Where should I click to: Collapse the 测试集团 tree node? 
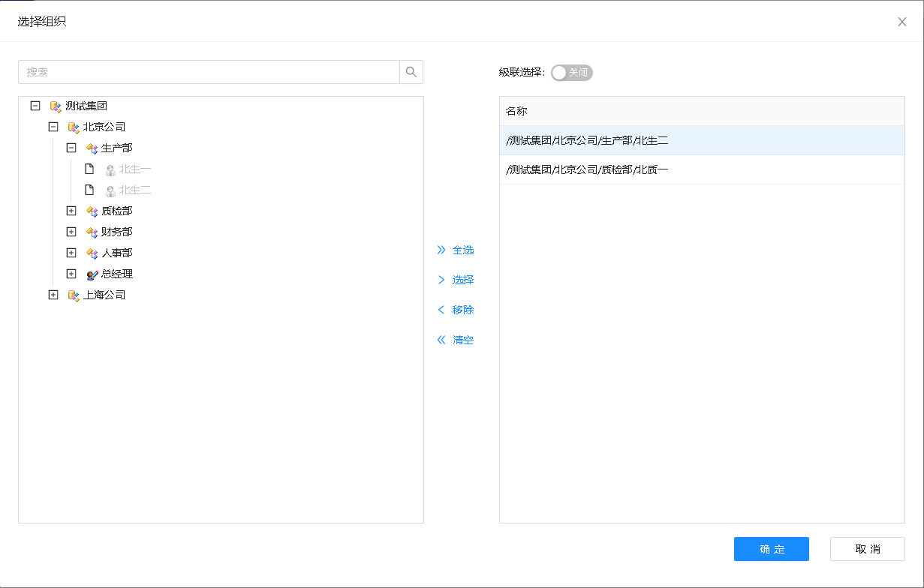pos(35,106)
